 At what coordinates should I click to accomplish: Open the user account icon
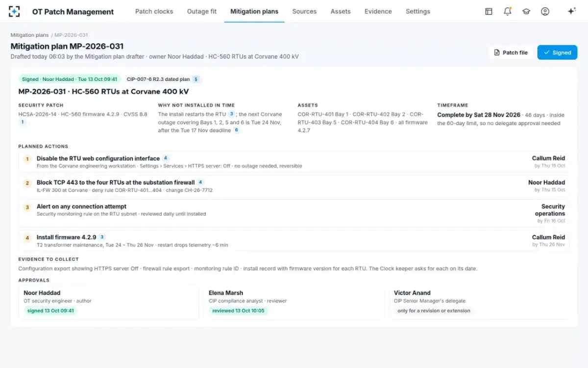(545, 11)
